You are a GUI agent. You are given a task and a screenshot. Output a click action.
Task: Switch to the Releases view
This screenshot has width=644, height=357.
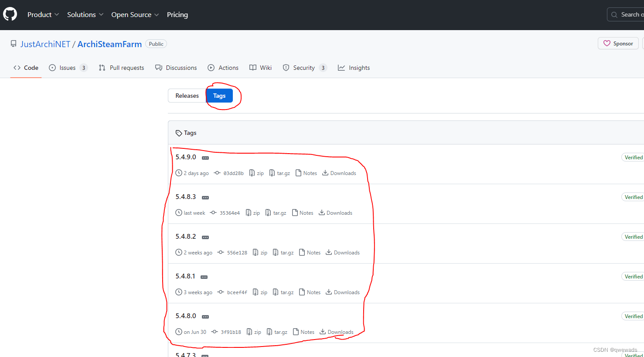pyautogui.click(x=187, y=96)
